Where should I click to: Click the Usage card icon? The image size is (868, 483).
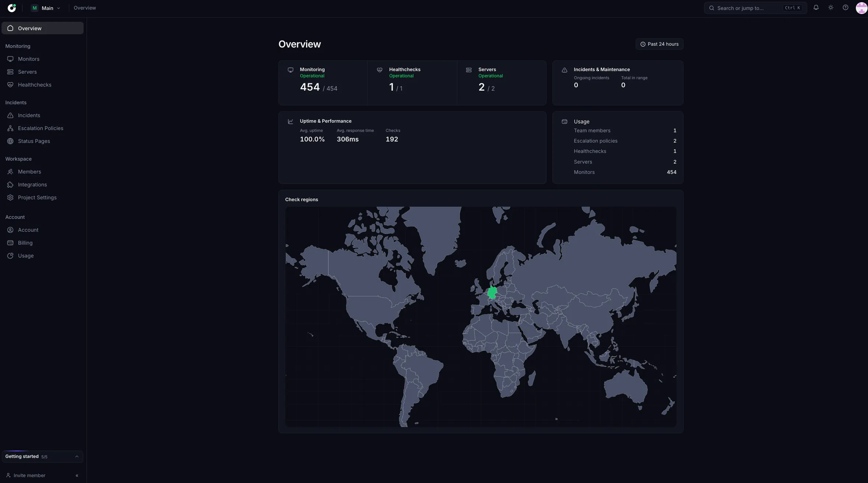pos(565,122)
